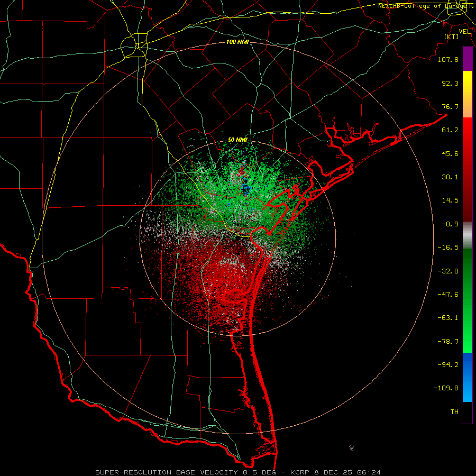Click the 92.3 velocity scale value
The image size is (476, 476).
(450, 83)
